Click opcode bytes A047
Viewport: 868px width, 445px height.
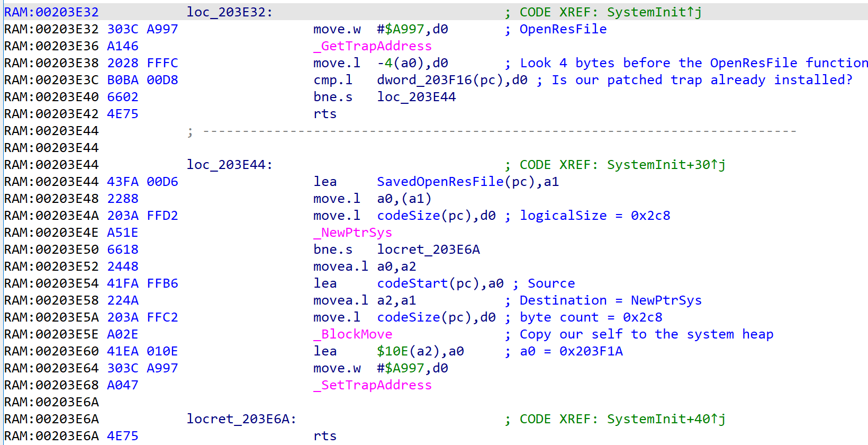pyautogui.click(x=123, y=385)
